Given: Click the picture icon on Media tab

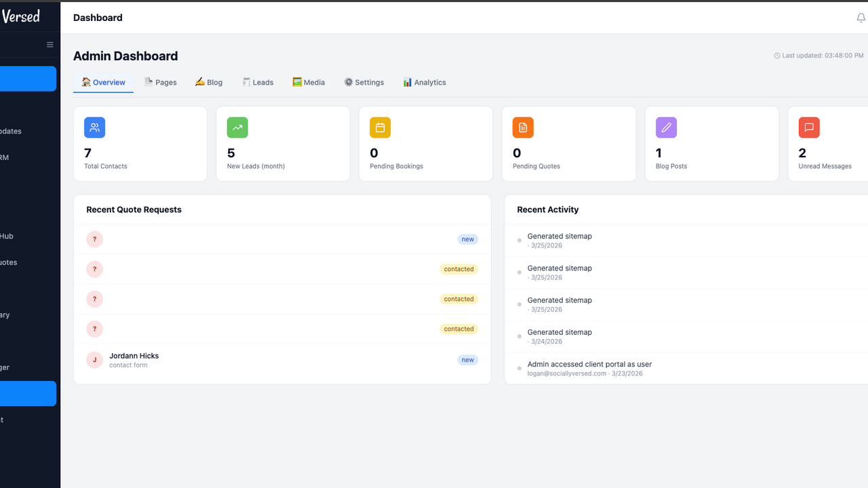Looking at the screenshot, I should click(x=297, y=82).
